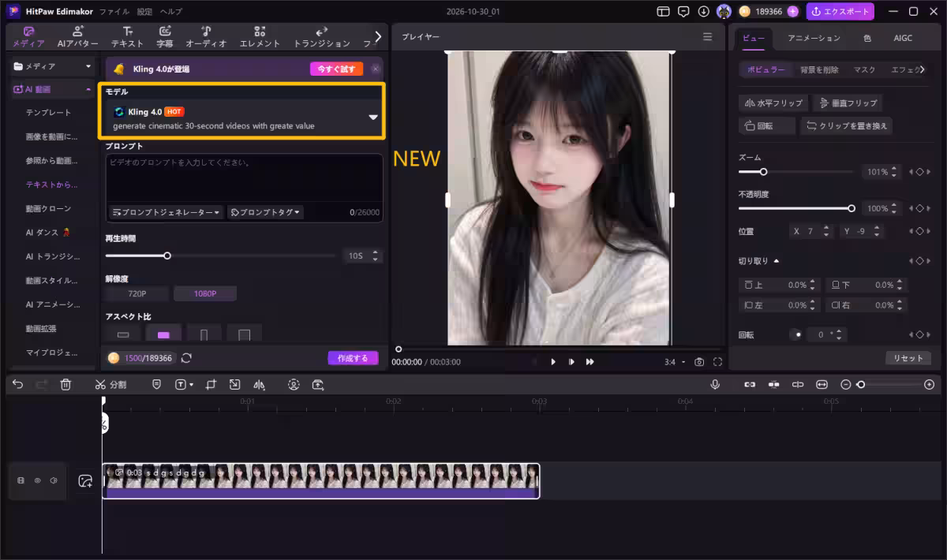
Task: Open download center icon in title bar
Action: click(x=703, y=12)
